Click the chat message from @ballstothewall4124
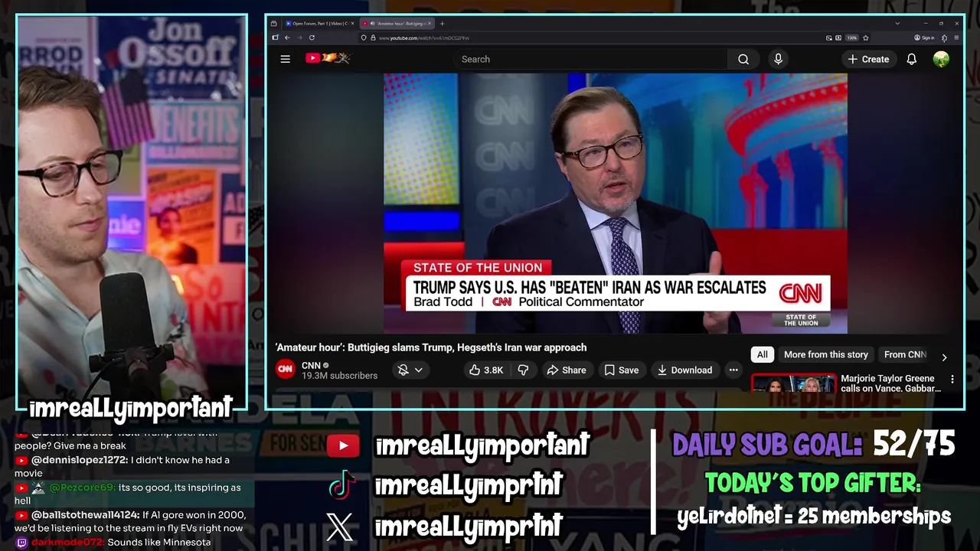980x551 pixels. tap(130, 521)
